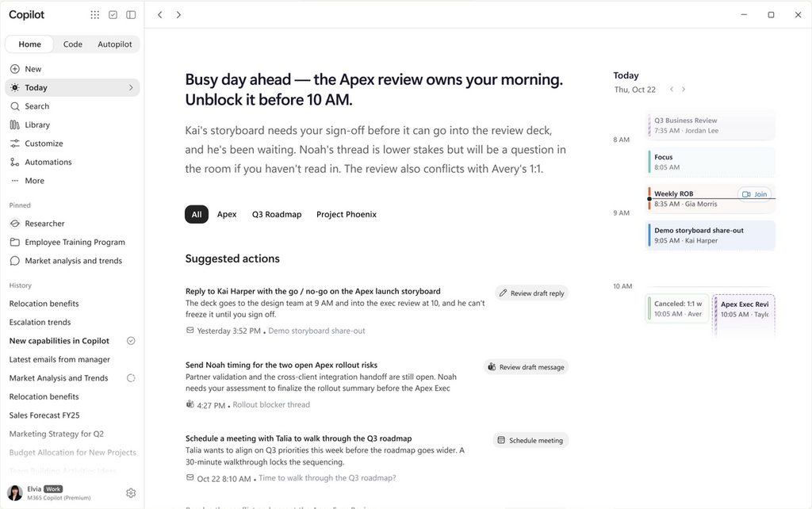Open Q3 Business Review calendar event
812x509 pixels.
coord(710,125)
